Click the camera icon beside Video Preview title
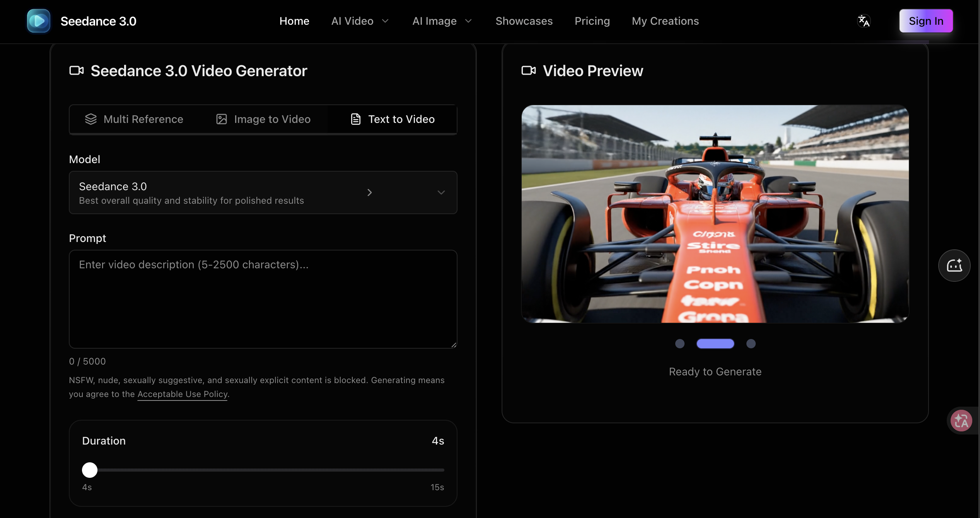The width and height of the screenshot is (980, 518). 529,70
